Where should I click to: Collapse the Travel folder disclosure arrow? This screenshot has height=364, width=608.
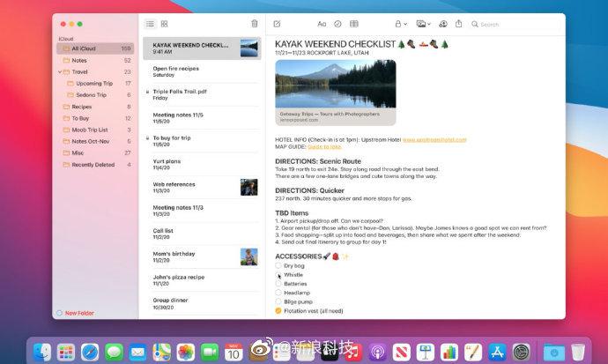60,71
